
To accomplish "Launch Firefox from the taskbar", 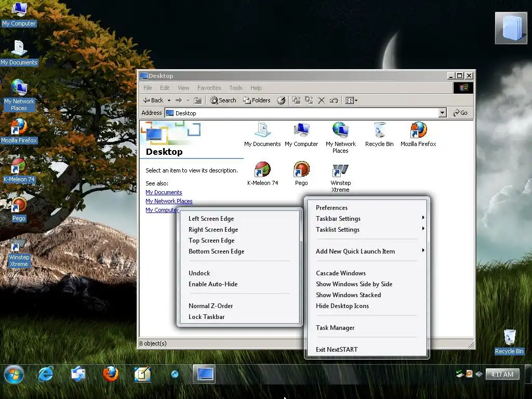I will pos(111,374).
